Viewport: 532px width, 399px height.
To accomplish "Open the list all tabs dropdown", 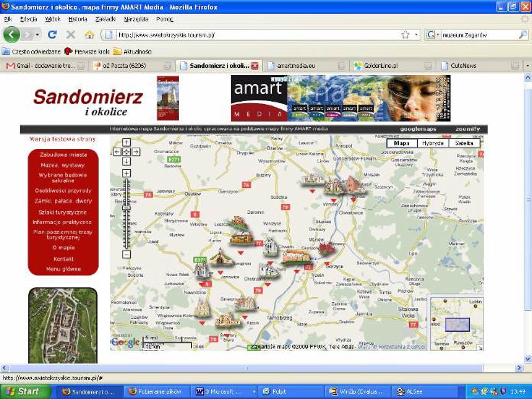I will [x=527, y=66].
